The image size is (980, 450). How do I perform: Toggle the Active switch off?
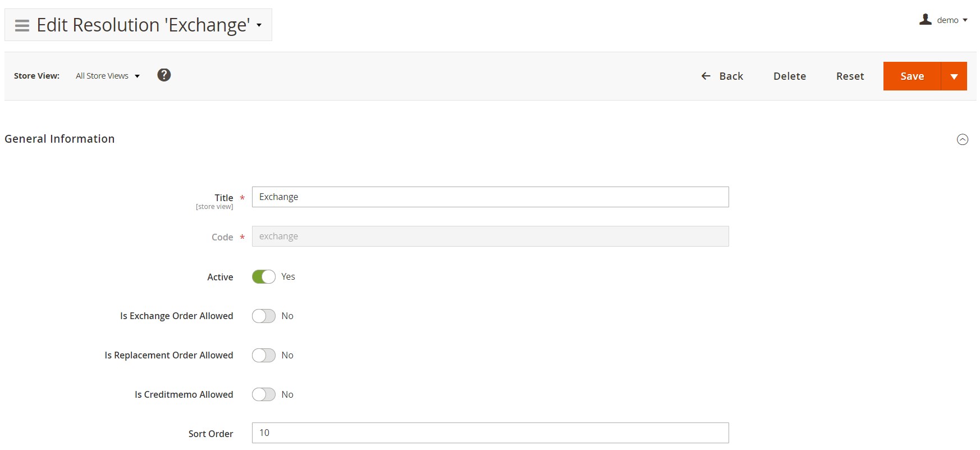pos(264,277)
